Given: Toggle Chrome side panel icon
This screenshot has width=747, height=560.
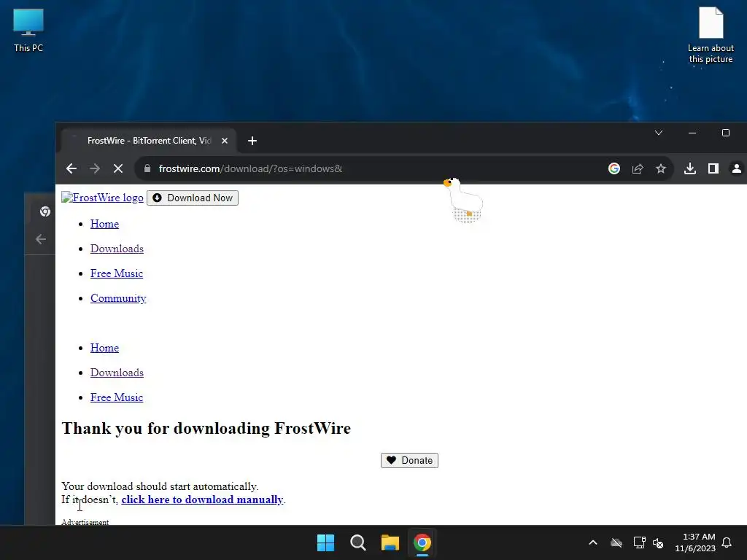Looking at the screenshot, I should (x=713, y=168).
